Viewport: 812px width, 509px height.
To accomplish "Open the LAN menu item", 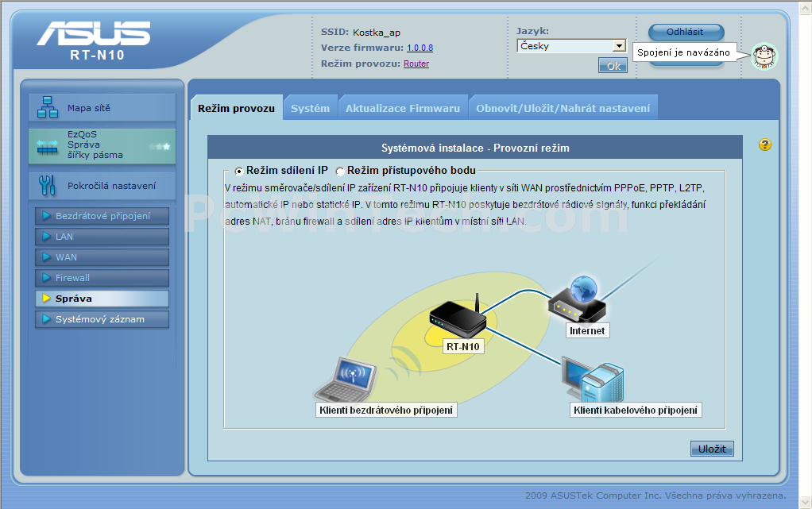I will tap(102, 237).
